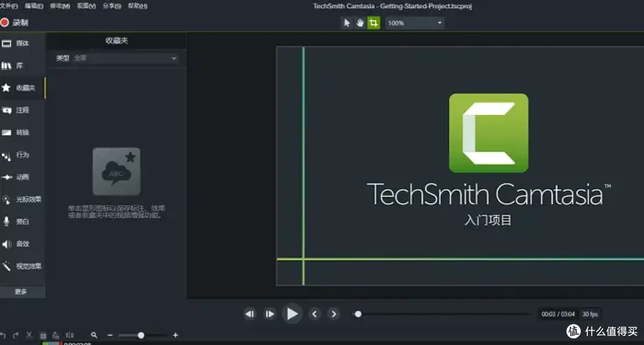Open the 转换 transitions tab
The height and width of the screenshot is (345, 644).
click(22, 132)
